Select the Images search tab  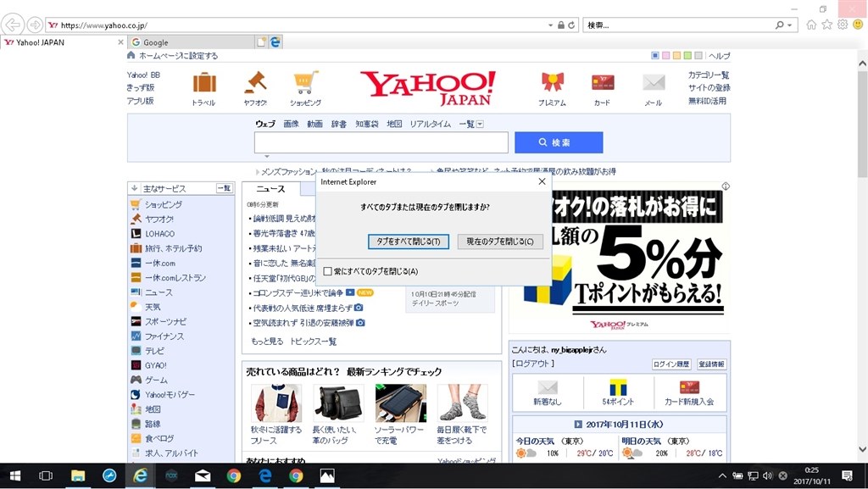pos(292,124)
